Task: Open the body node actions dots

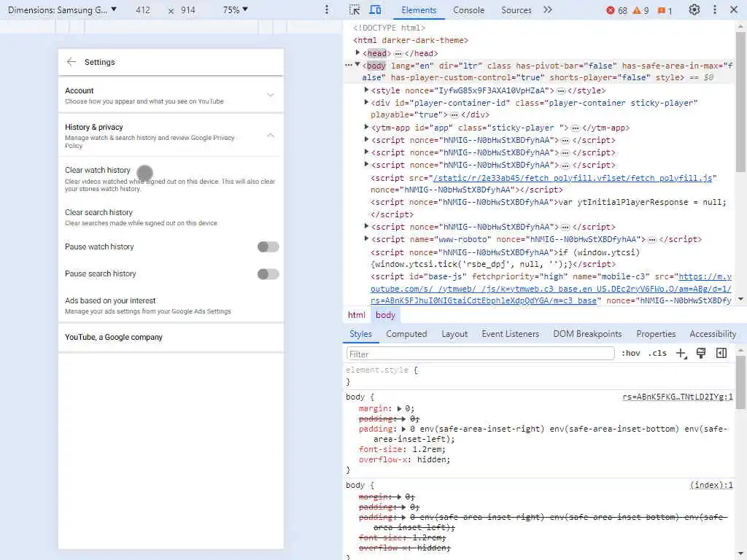Action: [349, 65]
